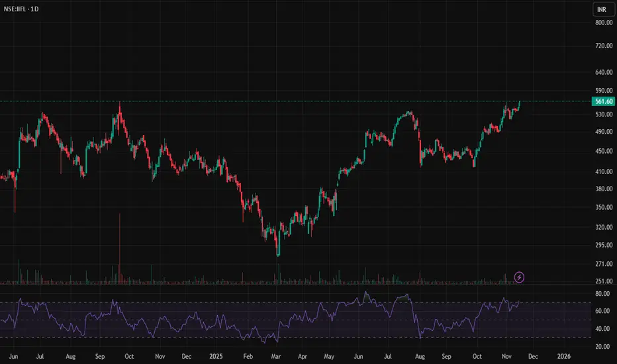
Task: Click the Dec label on time axis
Action: pyautogui.click(x=532, y=357)
